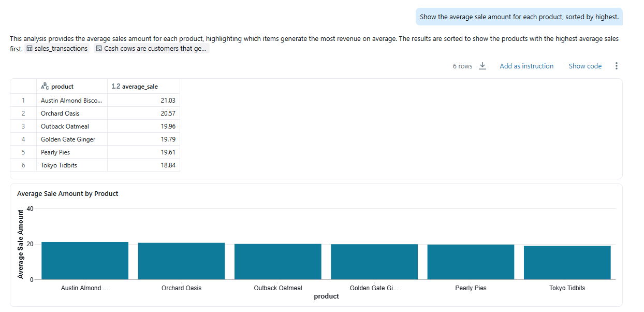Click the ABC type icon on product column
Viewport: 644px width, 312px height.
tap(44, 86)
